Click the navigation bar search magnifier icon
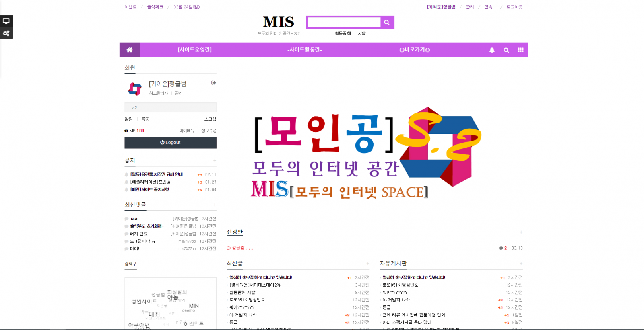The image size is (644, 330). 506,50
